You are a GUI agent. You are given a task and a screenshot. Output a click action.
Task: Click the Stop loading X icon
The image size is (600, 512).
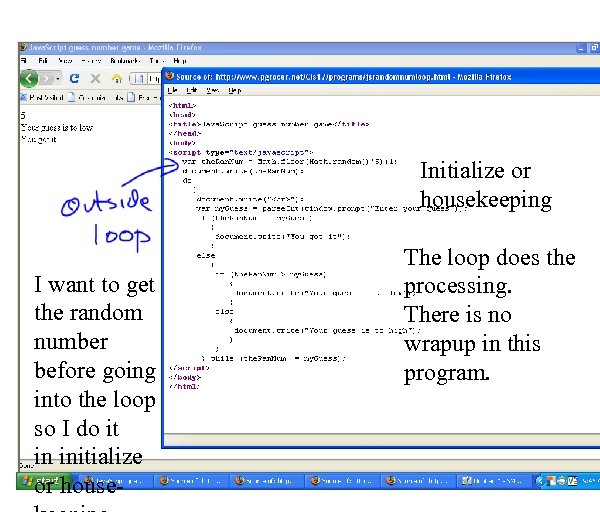pyautogui.click(x=95, y=78)
